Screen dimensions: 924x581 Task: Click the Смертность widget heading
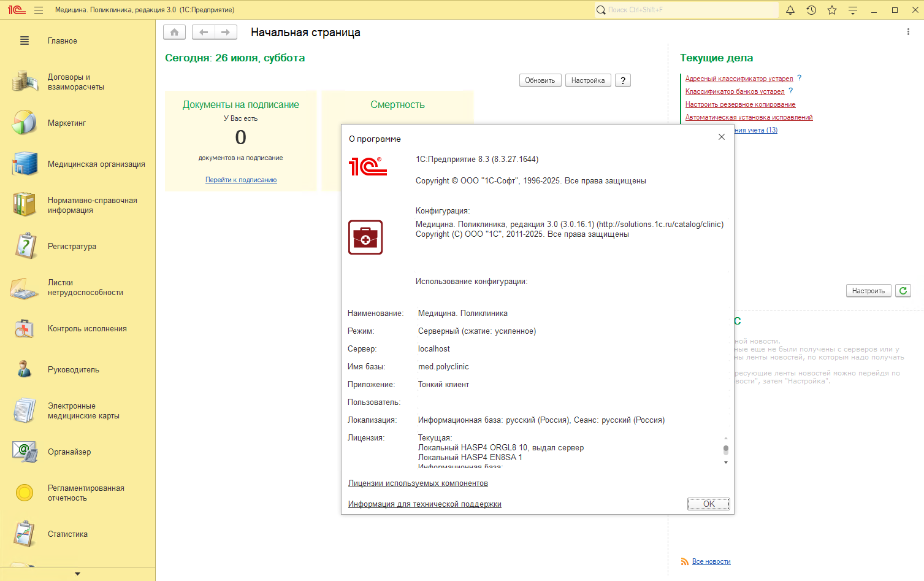pyautogui.click(x=397, y=105)
